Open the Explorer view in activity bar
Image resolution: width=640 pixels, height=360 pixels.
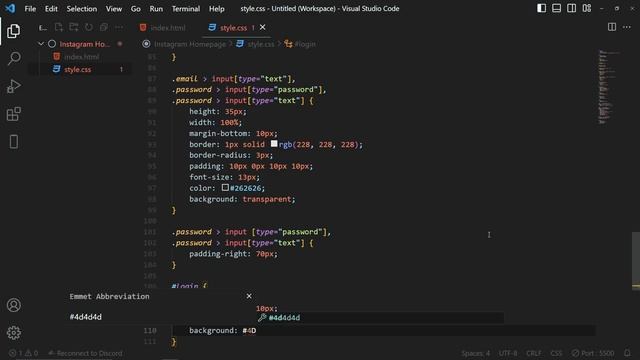[13, 31]
